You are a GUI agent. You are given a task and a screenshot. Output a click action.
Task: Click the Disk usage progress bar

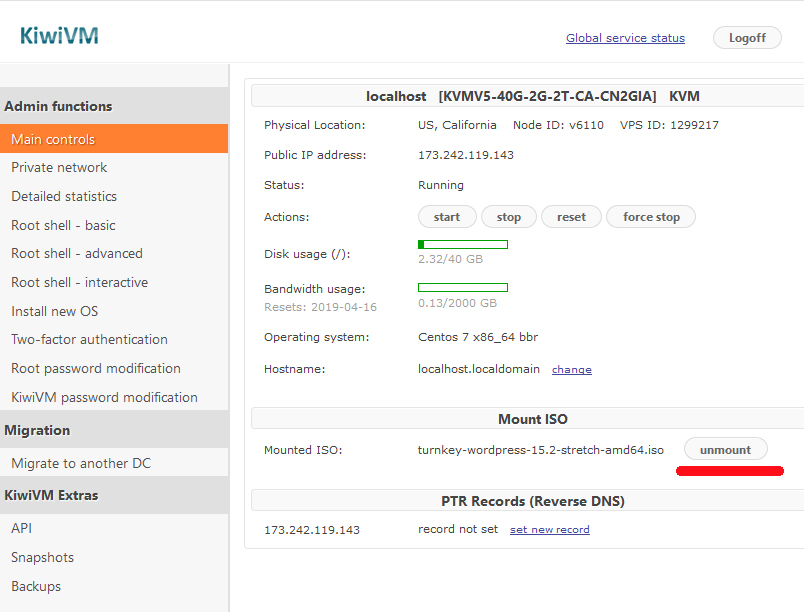coord(462,244)
